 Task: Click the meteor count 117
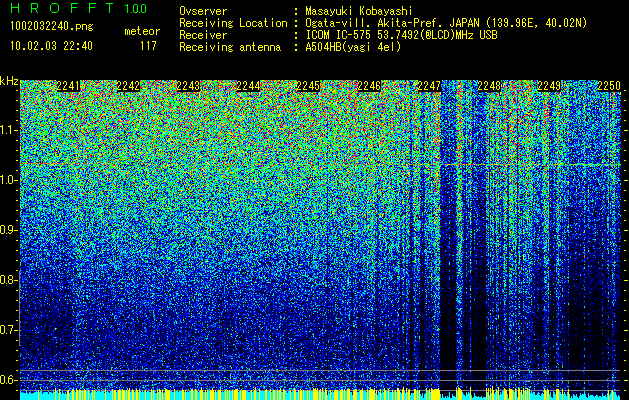(148, 46)
